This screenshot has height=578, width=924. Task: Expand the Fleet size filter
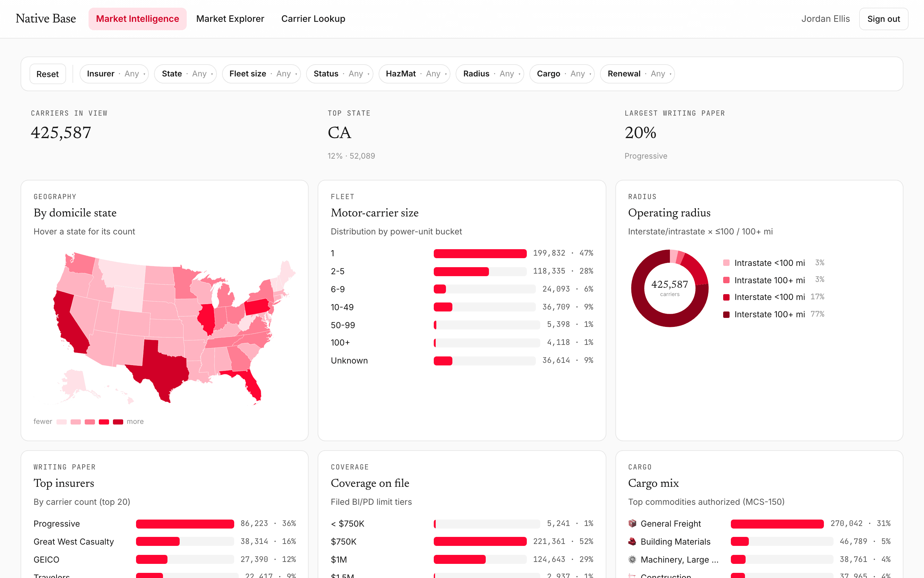[x=261, y=74]
